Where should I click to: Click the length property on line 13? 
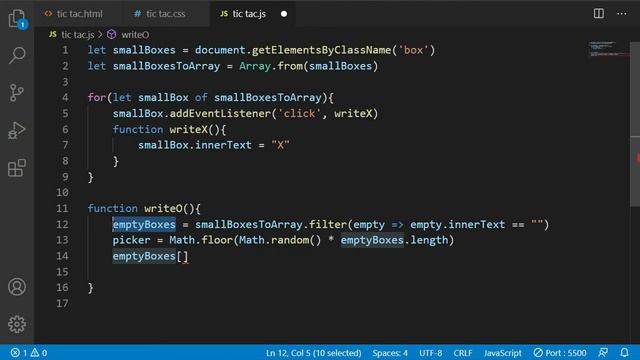point(429,240)
